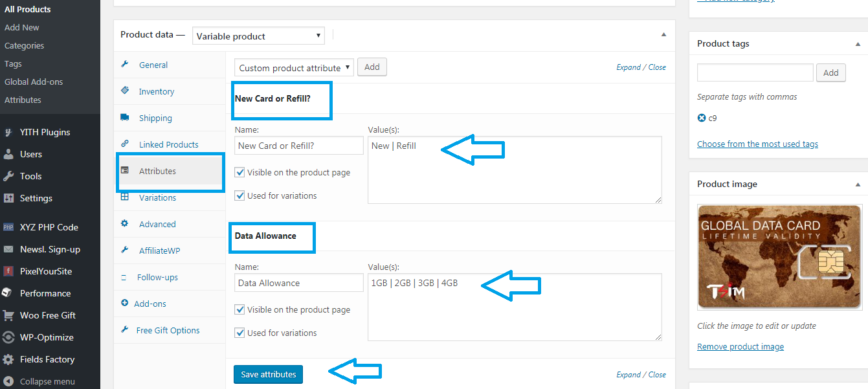The image size is (868, 389).
Task: Click the Attributes tab list icon
Action: [x=125, y=171]
